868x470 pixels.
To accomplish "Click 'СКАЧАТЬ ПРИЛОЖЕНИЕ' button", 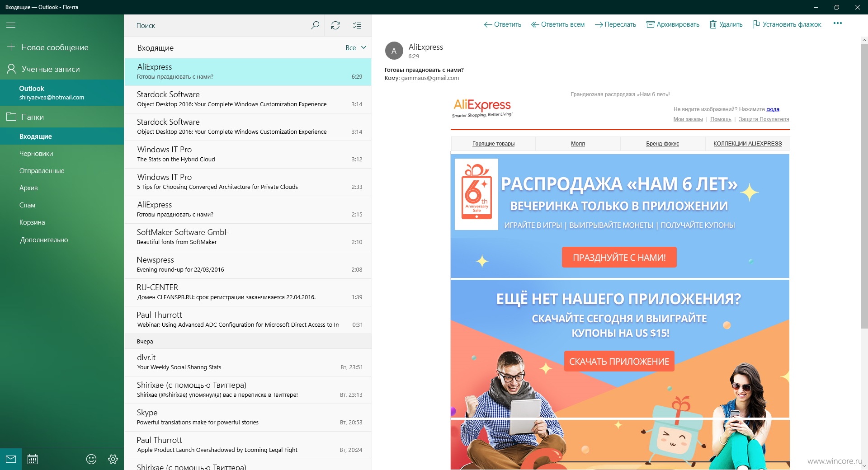I will coord(619,361).
